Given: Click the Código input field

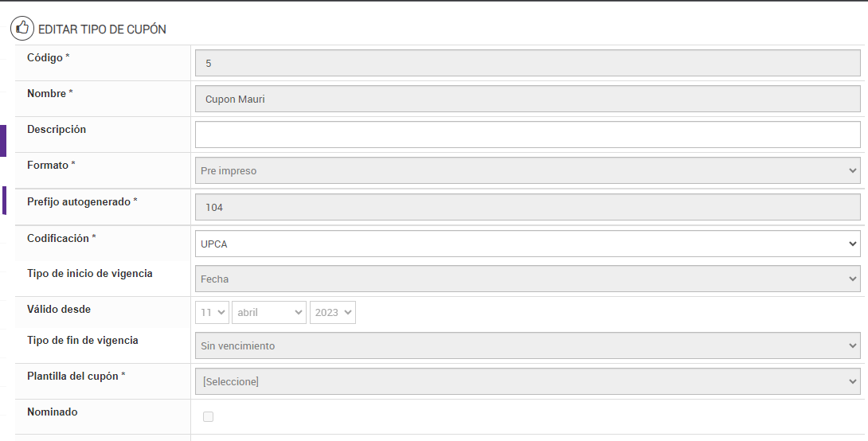Looking at the screenshot, I should coord(527,63).
